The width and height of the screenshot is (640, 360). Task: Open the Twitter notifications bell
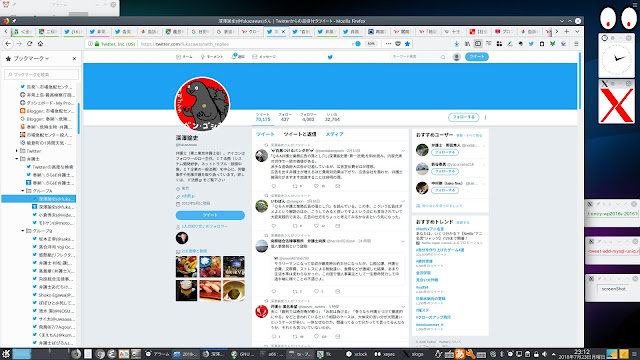[x=238, y=57]
